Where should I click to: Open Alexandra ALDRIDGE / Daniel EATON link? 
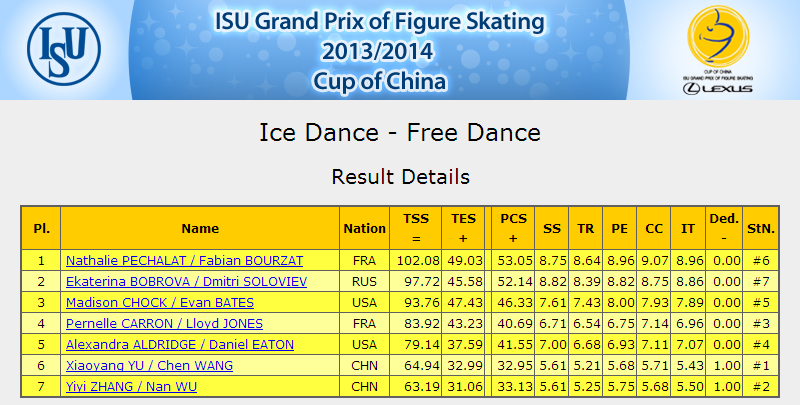pos(180,344)
